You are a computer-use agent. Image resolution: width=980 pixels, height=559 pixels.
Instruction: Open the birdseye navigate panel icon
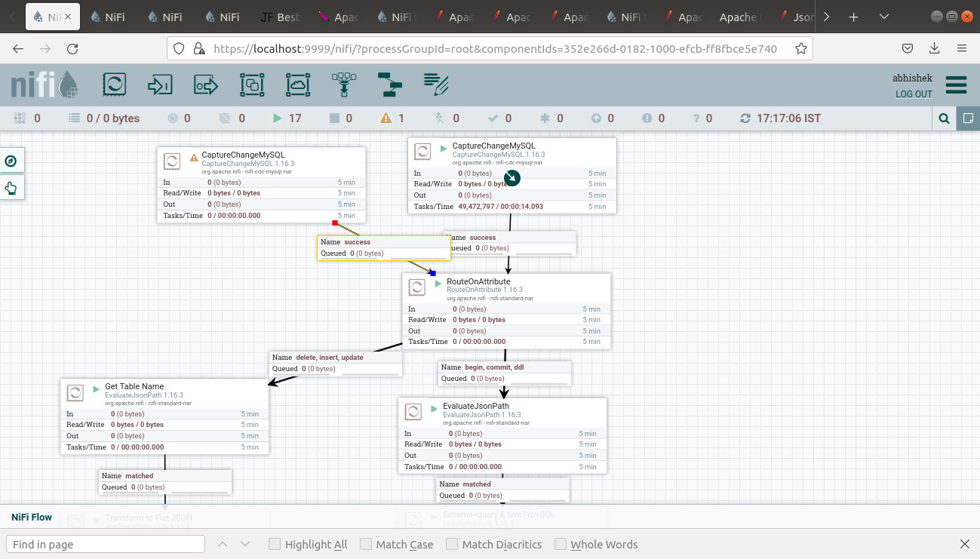(11, 161)
